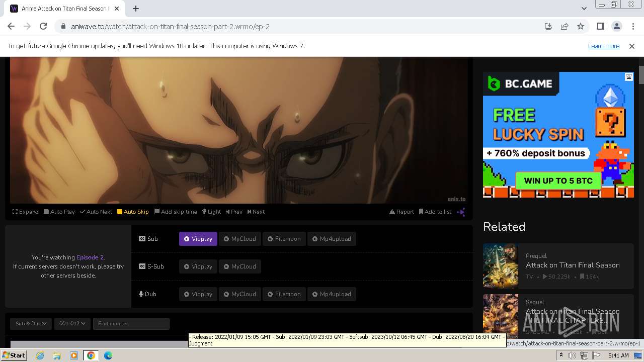Launch Internet Explorer from taskbar
Viewport: 644px width, 362px height.
tap(40, 355)
